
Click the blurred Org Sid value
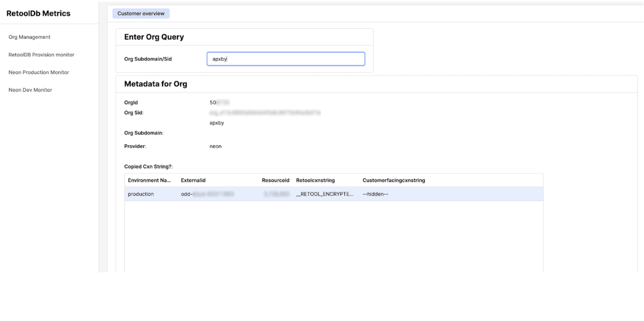click(x=264, y=113)
